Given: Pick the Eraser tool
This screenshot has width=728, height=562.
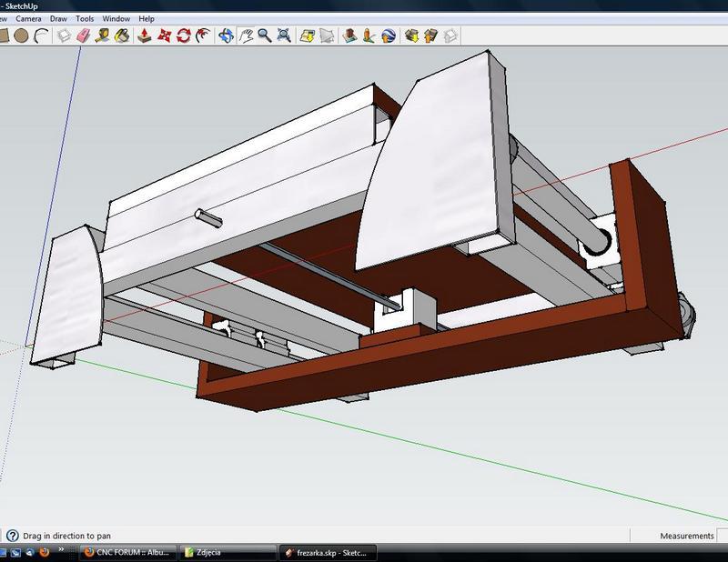Looking at the screenshot, I should 84,35.
